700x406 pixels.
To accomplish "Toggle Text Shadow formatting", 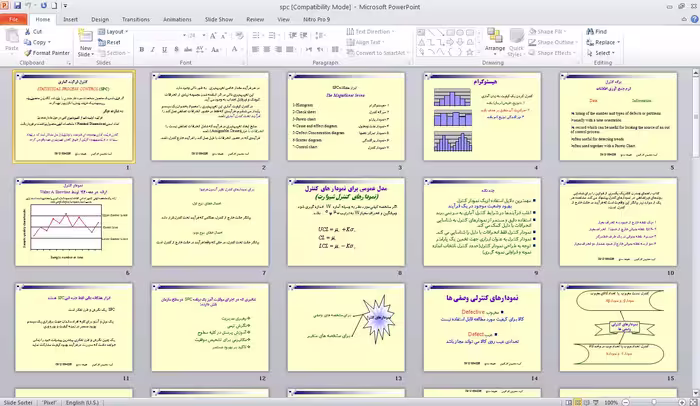I will pos(176,50).
